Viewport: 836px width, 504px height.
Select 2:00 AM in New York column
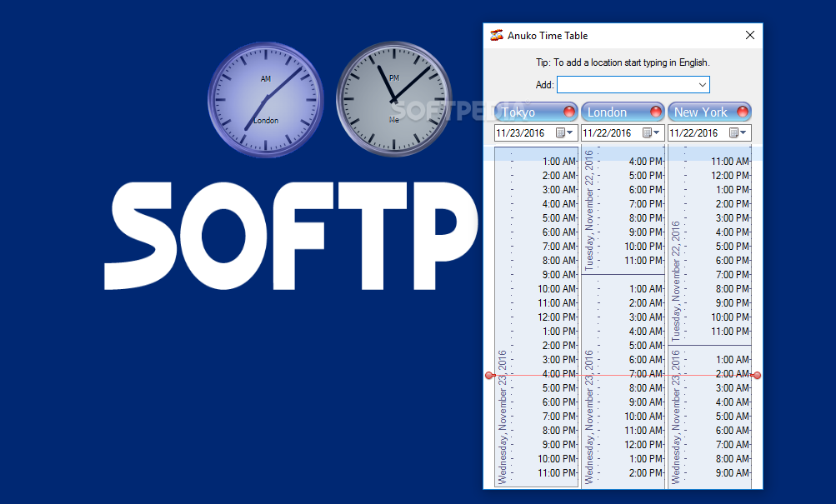733,374
